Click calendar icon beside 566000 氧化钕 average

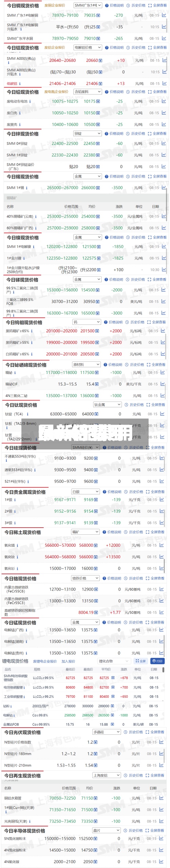pos(96,557)
